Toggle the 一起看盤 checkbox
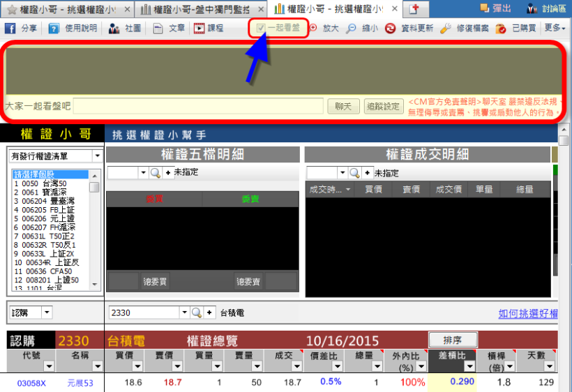 [x=260, y=28]
